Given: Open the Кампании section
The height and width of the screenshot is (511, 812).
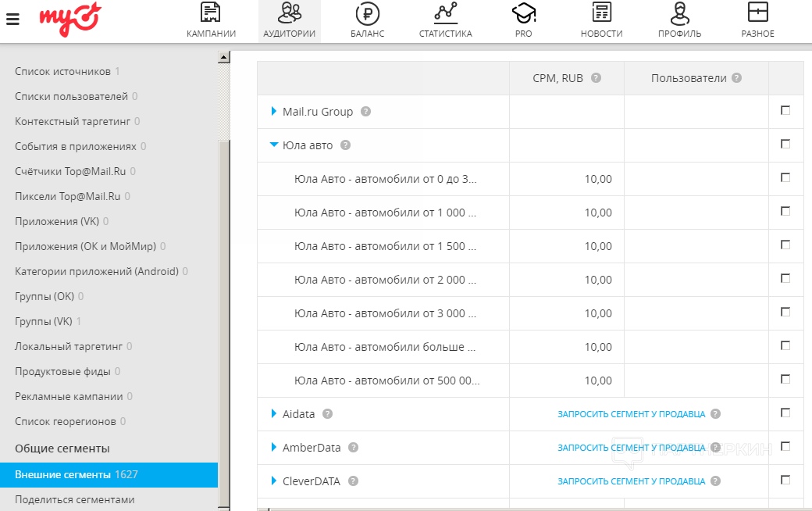Looking at the screenshot, I should (x=211, y=21).
